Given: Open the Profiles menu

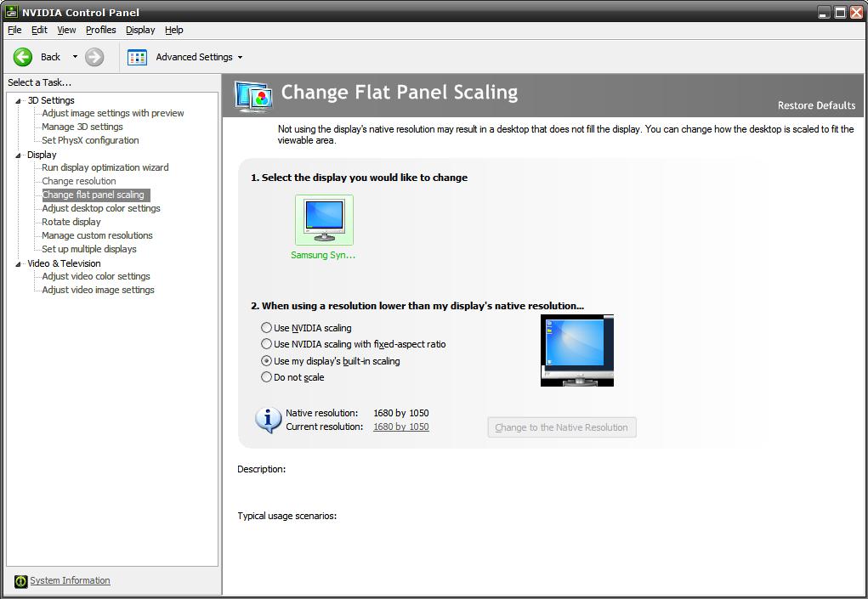Looking at the screenshot, I should point(101,30).
